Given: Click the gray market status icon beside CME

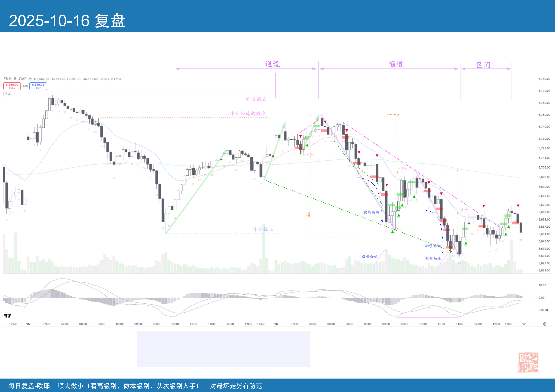Looking at the screenshot, I should coord(30,79).
